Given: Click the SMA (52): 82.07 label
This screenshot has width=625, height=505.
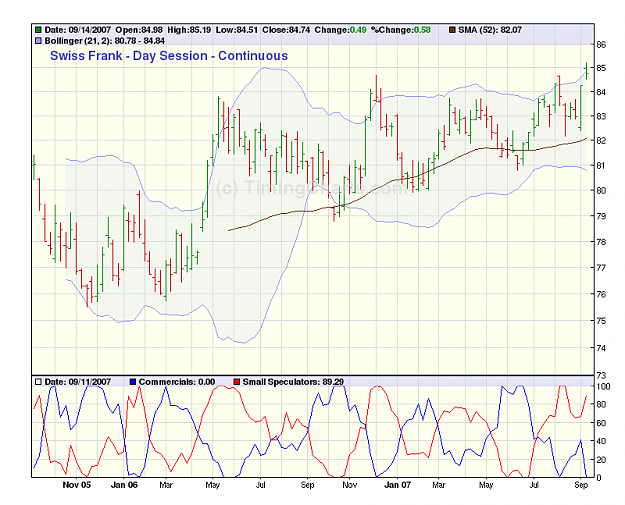Looking at the screenshot, I should (x=490, y=30).
